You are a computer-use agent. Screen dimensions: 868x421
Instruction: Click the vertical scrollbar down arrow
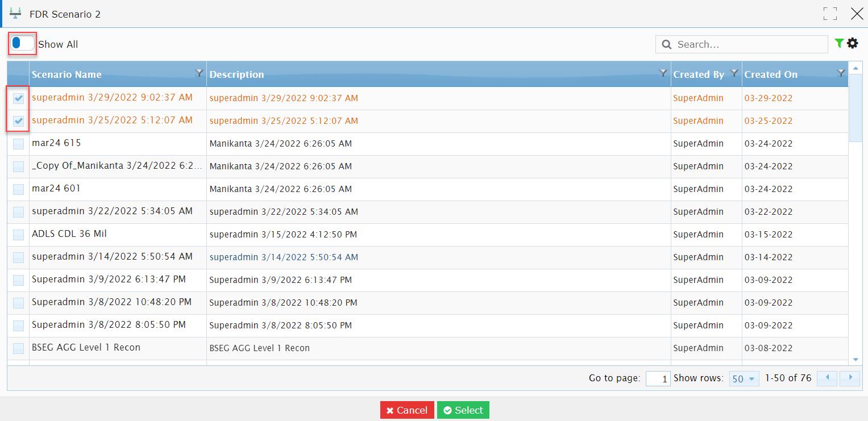pos(856,359)
